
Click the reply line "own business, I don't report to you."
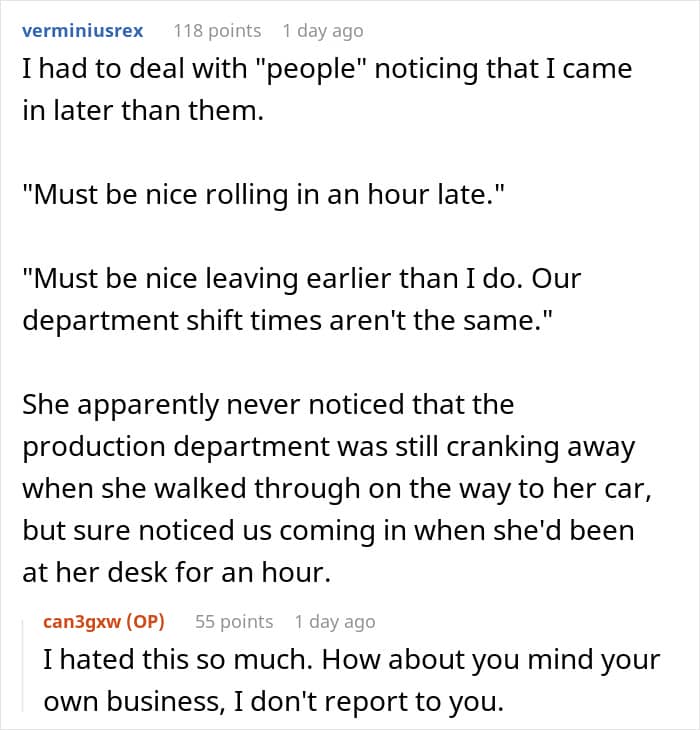click(x=274, y=702)
